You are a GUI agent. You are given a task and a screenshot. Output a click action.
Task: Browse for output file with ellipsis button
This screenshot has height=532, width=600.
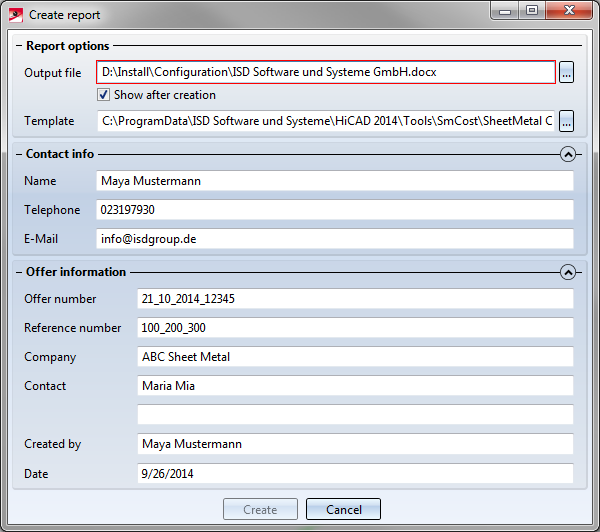[x=566, y=72]
